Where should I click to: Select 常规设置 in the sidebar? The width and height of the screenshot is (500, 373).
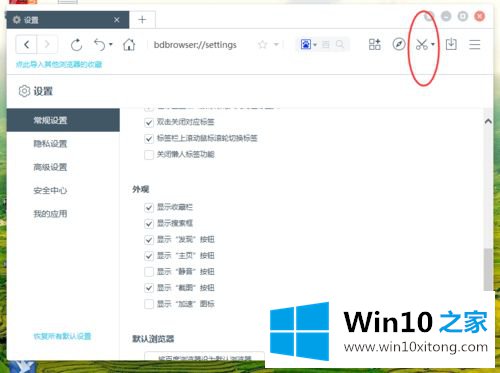pyautogui.click(x=63, y=120)
